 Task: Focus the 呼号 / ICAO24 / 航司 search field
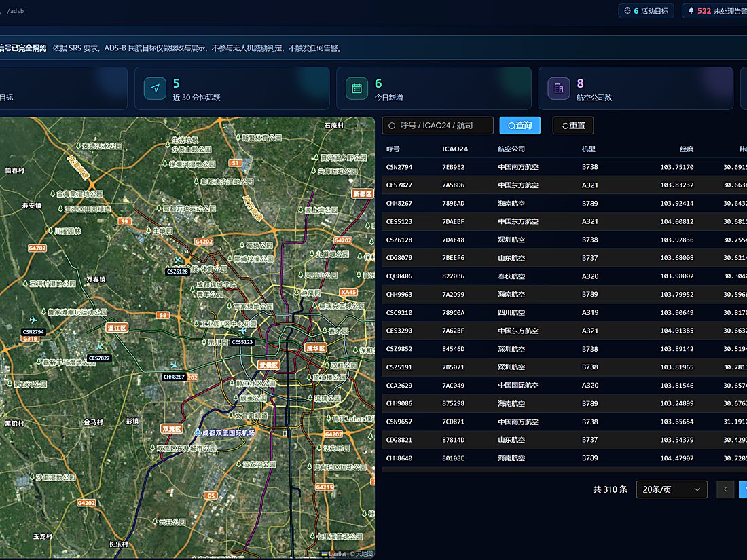point(438,126)
